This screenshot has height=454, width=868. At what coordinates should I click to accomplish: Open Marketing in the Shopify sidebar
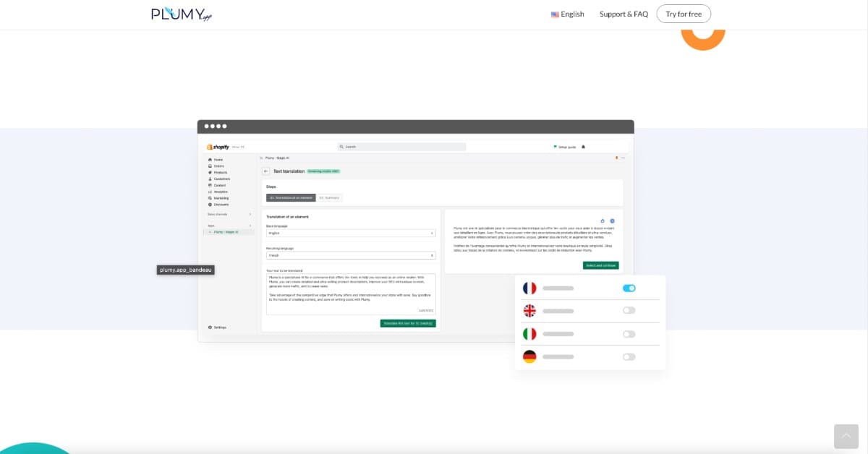click(x=218, y=198)
